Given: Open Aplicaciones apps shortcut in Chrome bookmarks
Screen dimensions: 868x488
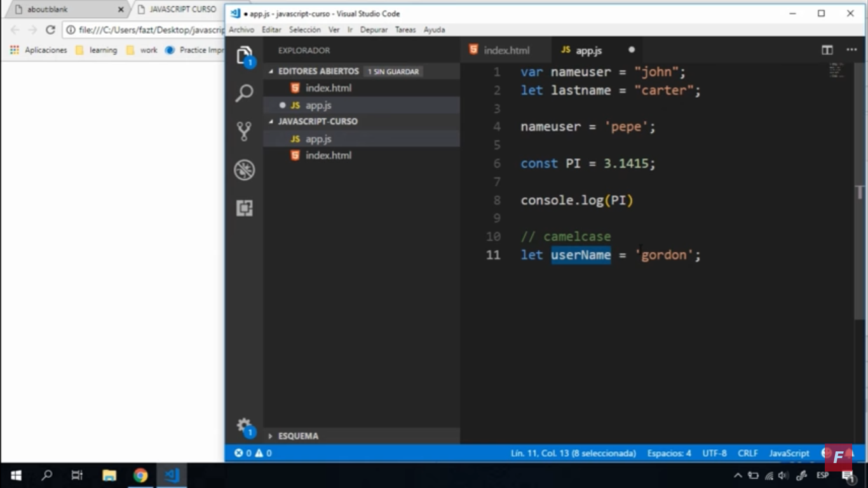Looking at the screenshot, I should coord(39,50).
